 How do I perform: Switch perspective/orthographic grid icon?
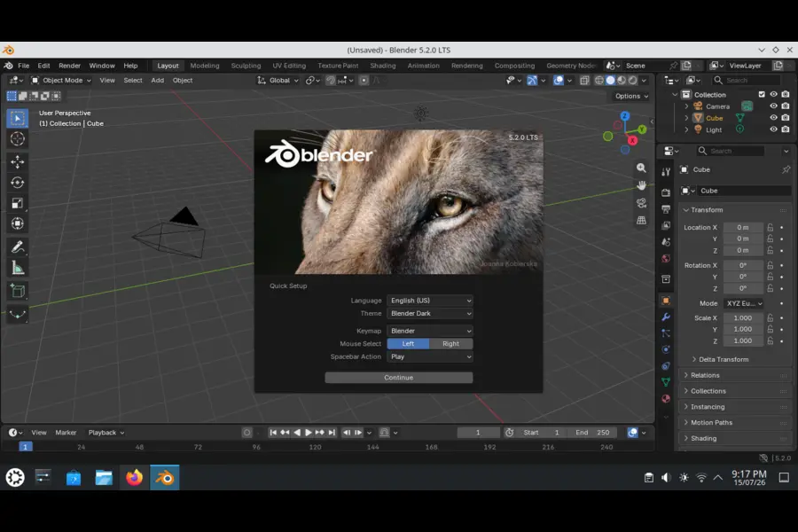[x=641, y=220]
